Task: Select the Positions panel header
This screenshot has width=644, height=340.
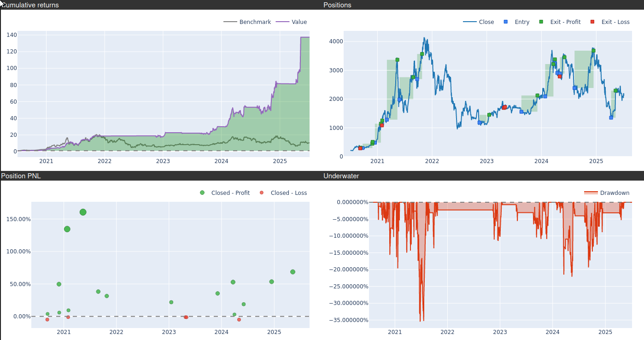Action: tap(337, 5)
